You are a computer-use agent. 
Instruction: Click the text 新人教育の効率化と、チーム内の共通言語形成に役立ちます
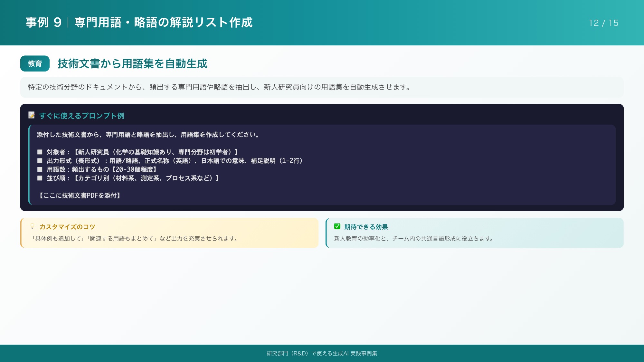[413, 238]
